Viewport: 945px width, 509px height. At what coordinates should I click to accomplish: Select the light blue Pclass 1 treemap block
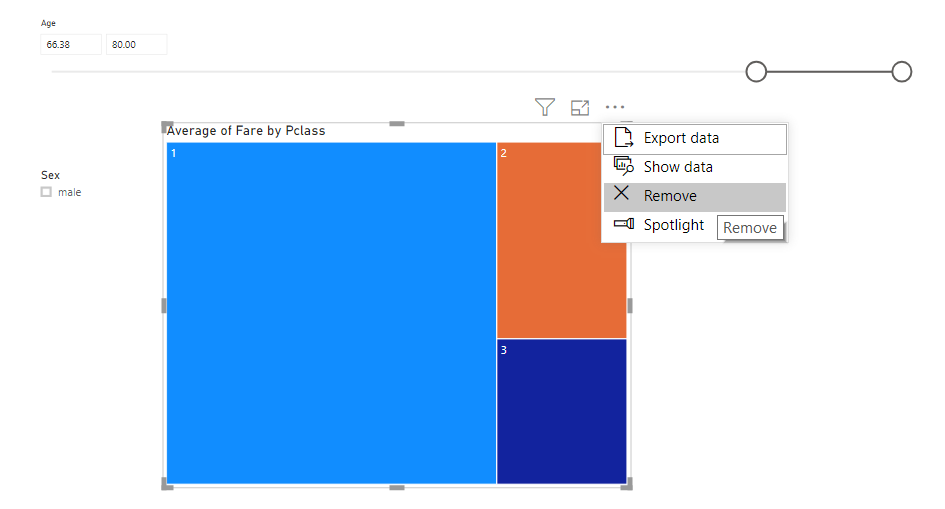(331, 313)
